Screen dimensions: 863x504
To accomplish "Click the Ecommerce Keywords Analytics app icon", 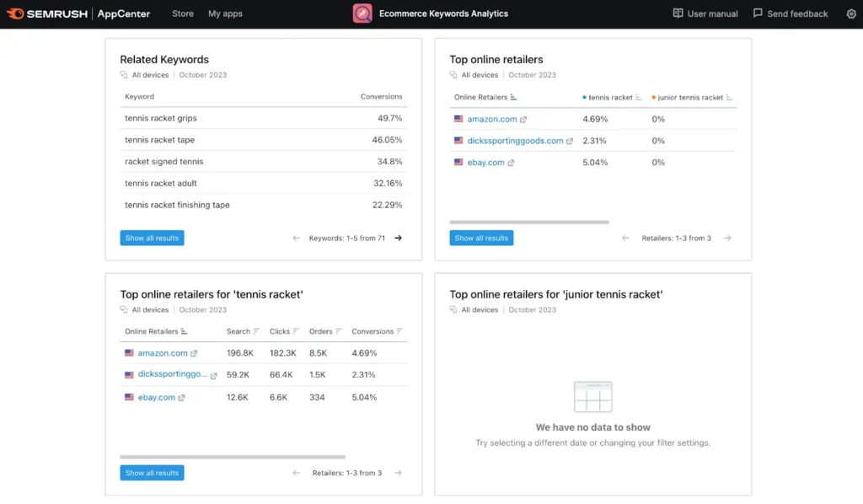I will [x=362, y=13].
